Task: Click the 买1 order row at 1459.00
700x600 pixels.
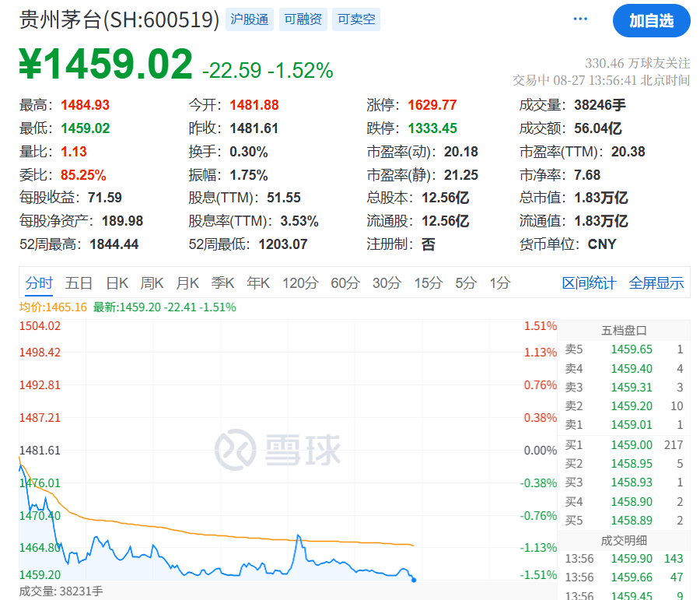Action: point(624,445)
